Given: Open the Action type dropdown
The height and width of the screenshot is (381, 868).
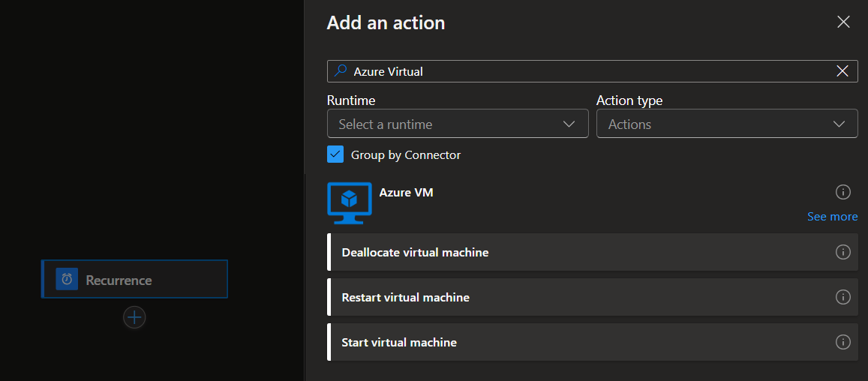Looking at the screenshot, I should pyautogui.click(x=727, y=124).
